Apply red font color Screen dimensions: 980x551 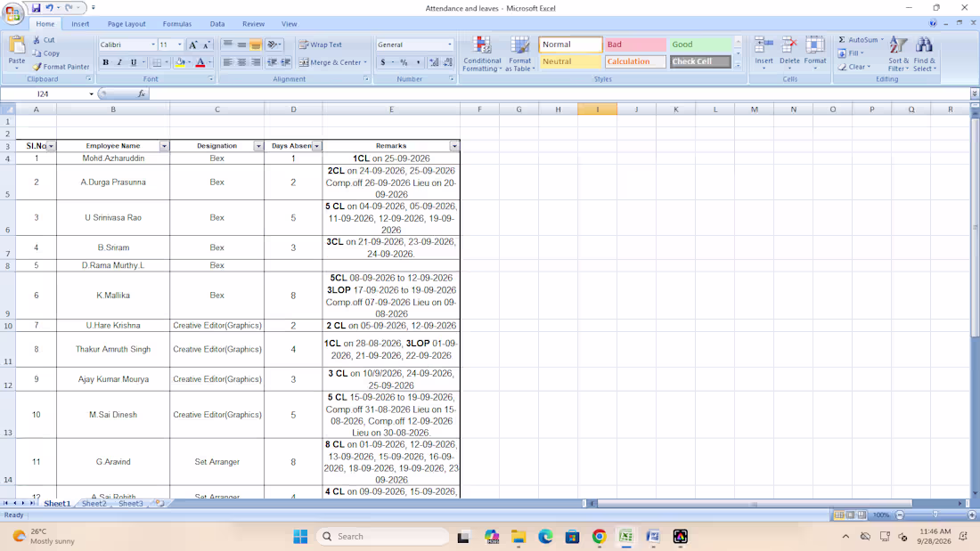point(200,62)
